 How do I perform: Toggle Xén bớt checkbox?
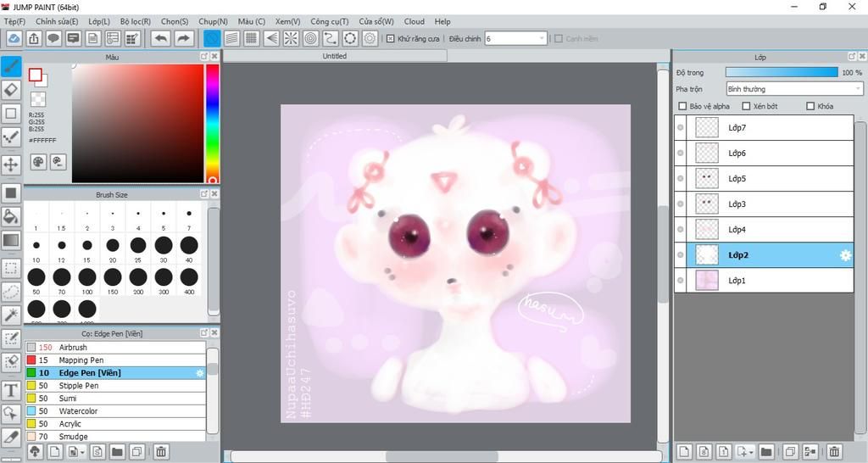746,106
